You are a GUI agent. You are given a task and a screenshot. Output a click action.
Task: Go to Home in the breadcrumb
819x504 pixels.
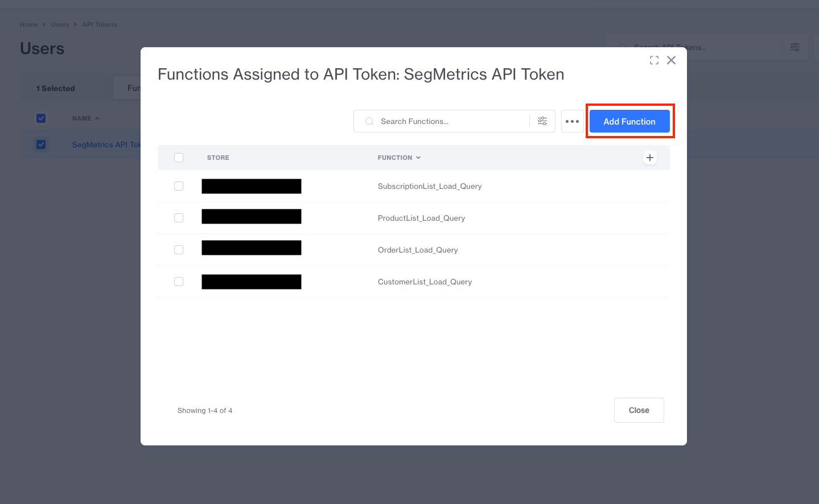pos(28,24)
